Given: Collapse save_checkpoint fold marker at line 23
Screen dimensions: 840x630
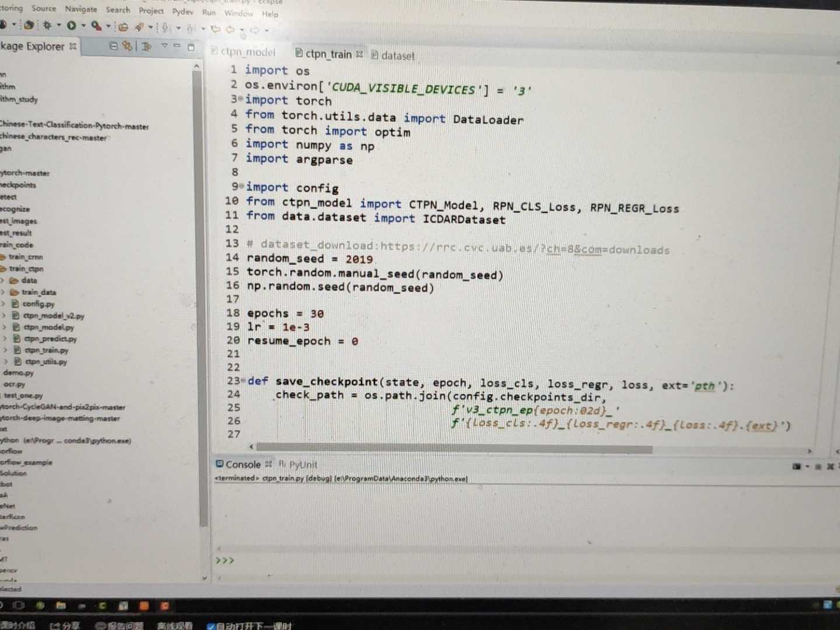Looking at the screenshot, I should 244,380.
